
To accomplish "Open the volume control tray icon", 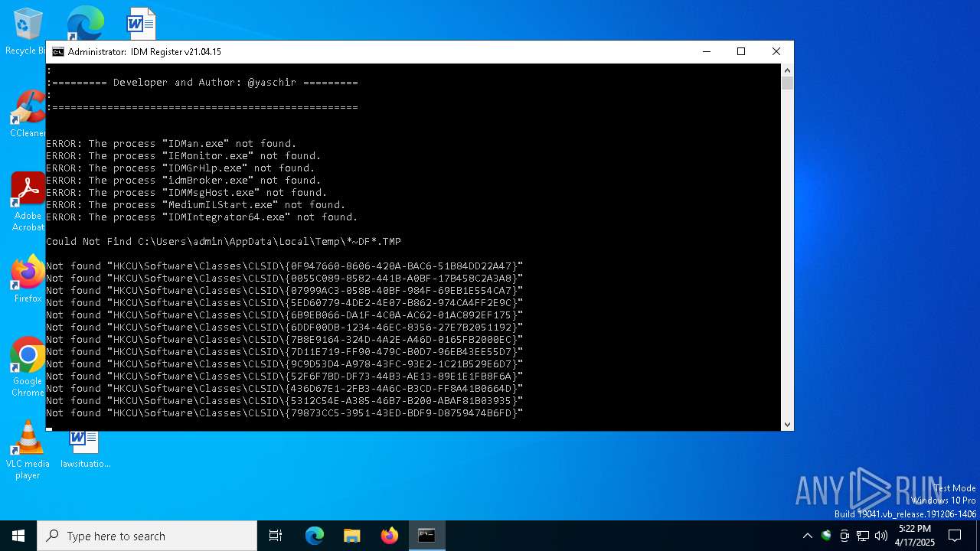I will (881, 536).
